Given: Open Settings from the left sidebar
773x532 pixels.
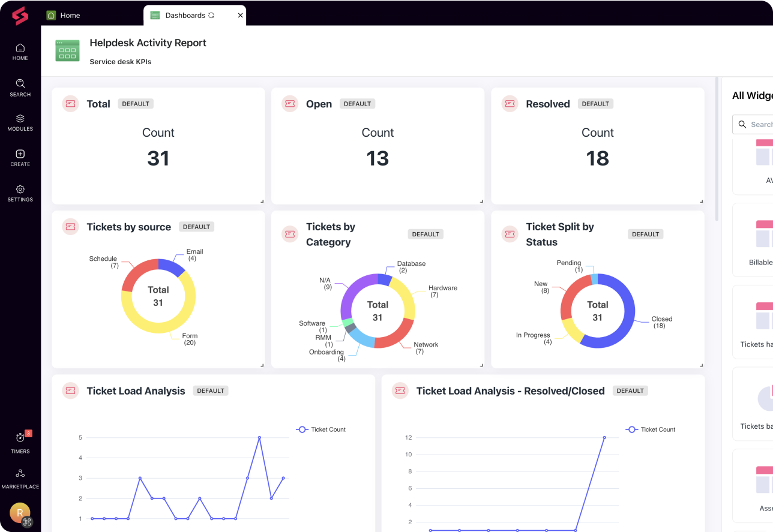Looking at the screenshot, I should (20, 190).
